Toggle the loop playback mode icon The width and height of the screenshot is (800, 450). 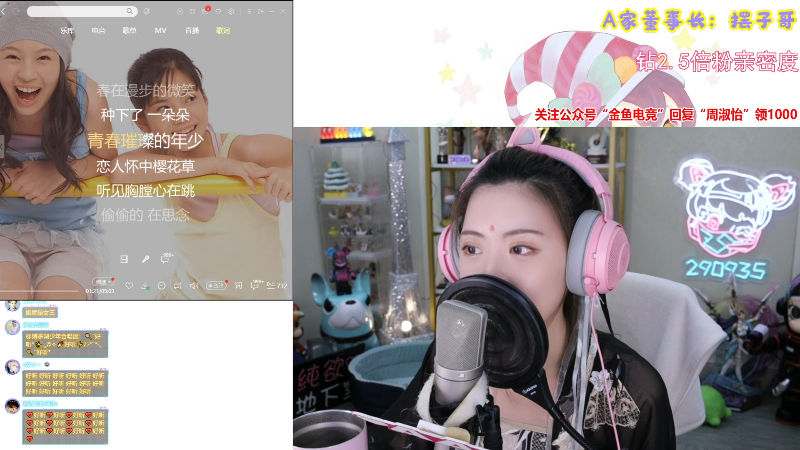[x=178, y=286]
